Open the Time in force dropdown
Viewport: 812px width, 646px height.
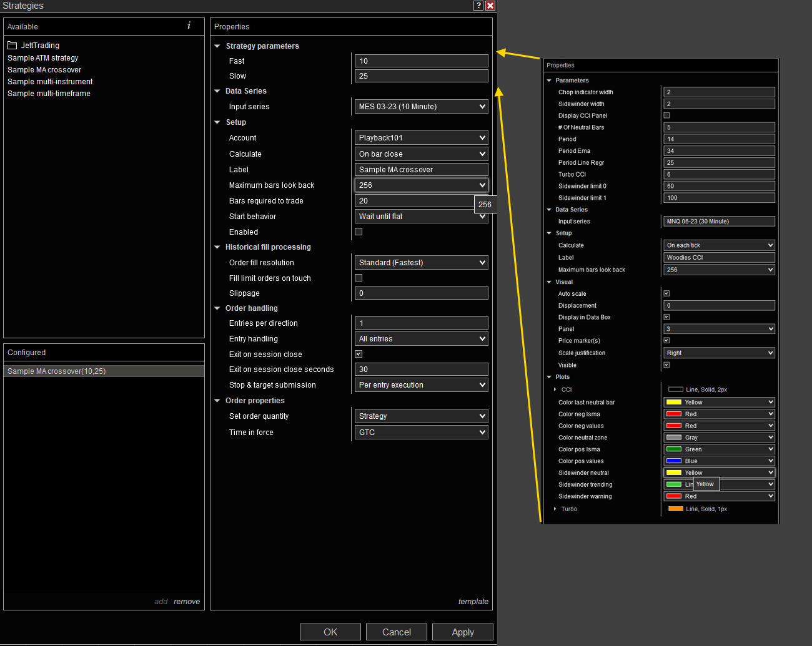422,433
